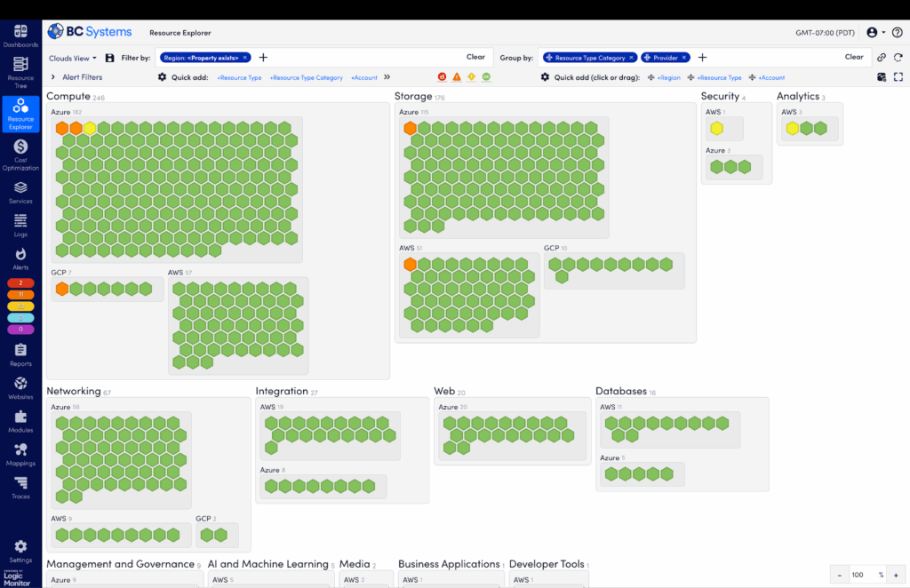This screenshot has width=910, height=588.
Task: Toggle the orange error severity filter icon
Action: coord(457,77)
